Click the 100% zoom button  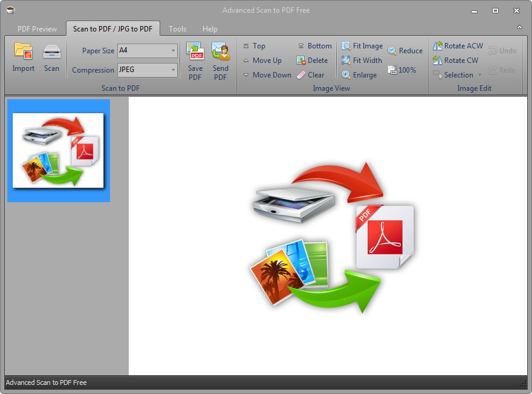[403, 70]
